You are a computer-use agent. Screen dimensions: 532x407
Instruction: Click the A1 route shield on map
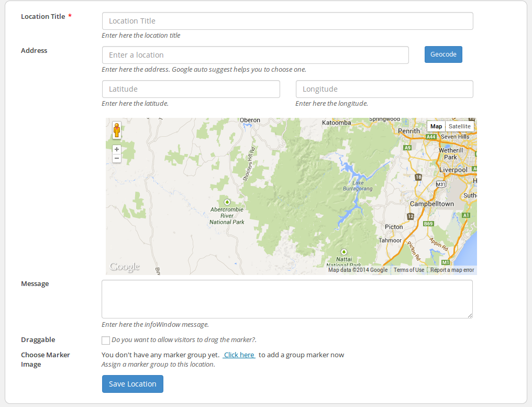pyautogui.click(x=466, y=215)
